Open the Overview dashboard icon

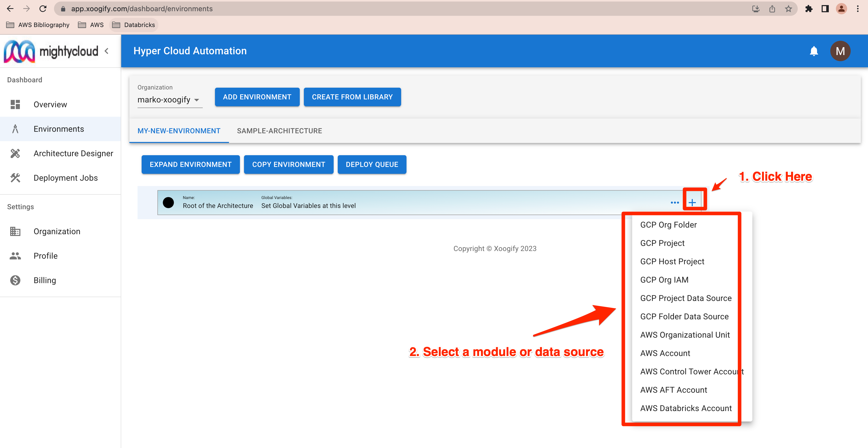coord(15,104)
